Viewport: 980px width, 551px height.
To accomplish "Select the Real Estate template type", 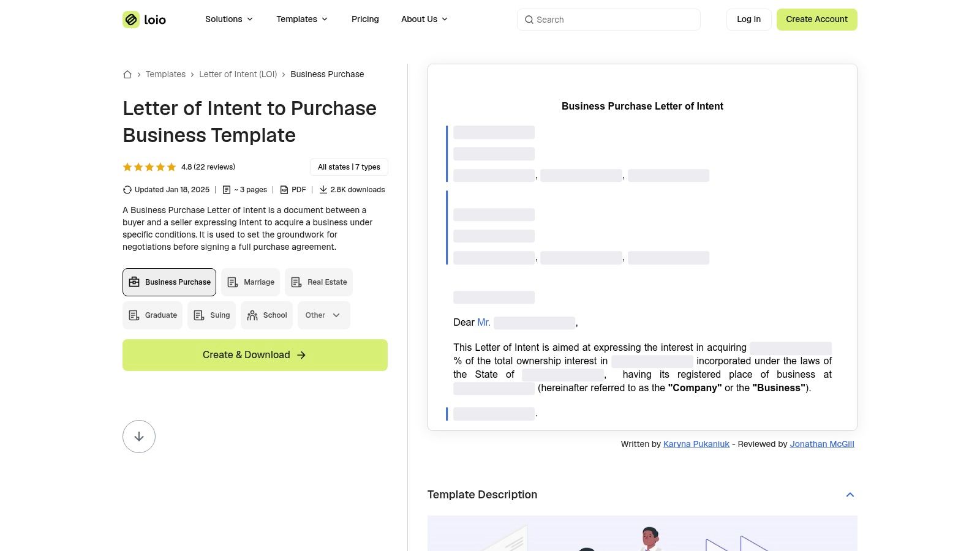I will pos(318,282).
